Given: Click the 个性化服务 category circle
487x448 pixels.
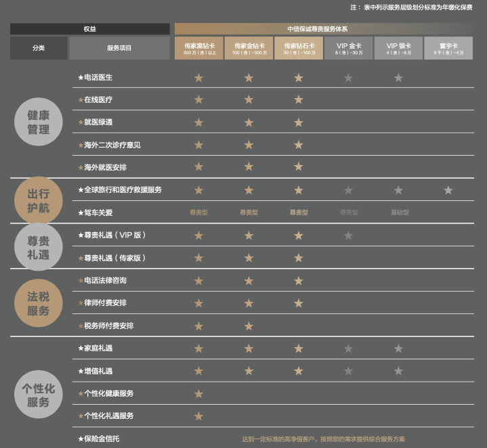Looking at the screenshot, I should (39, 395).
